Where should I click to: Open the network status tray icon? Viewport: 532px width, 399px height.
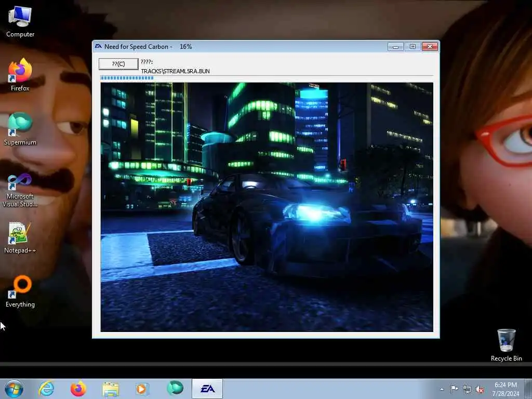(467, 389)
